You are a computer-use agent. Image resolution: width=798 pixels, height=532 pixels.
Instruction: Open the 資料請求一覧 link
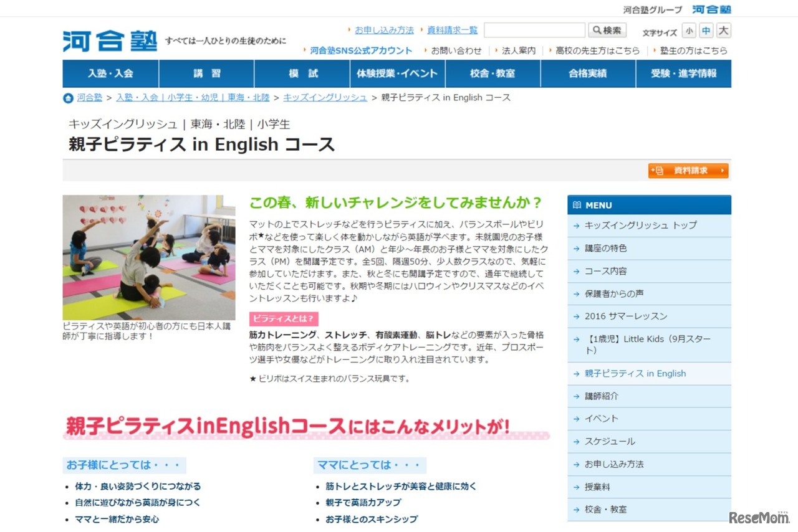point(452,30)
